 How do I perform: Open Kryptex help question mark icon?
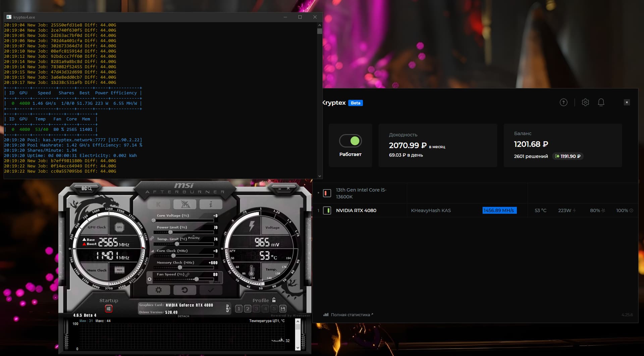tap(563, 102)
